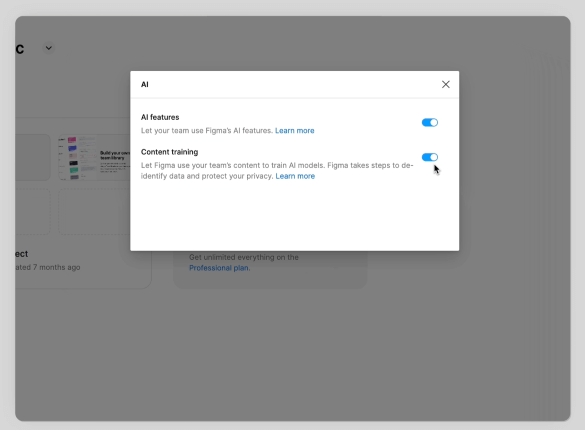Click 'Get unlimited everything on the' text
Viewport: 585px width, 430px height.
point(244,257)
